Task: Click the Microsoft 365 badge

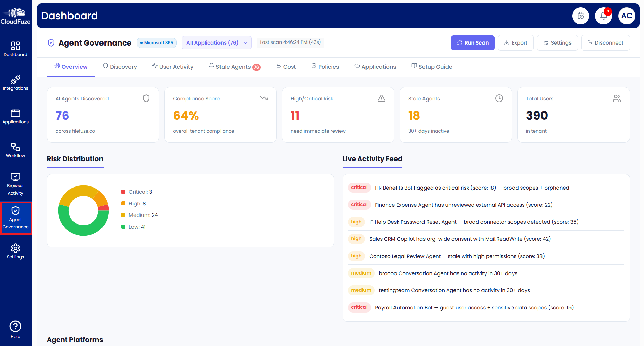Action: [x=156, y=43]
